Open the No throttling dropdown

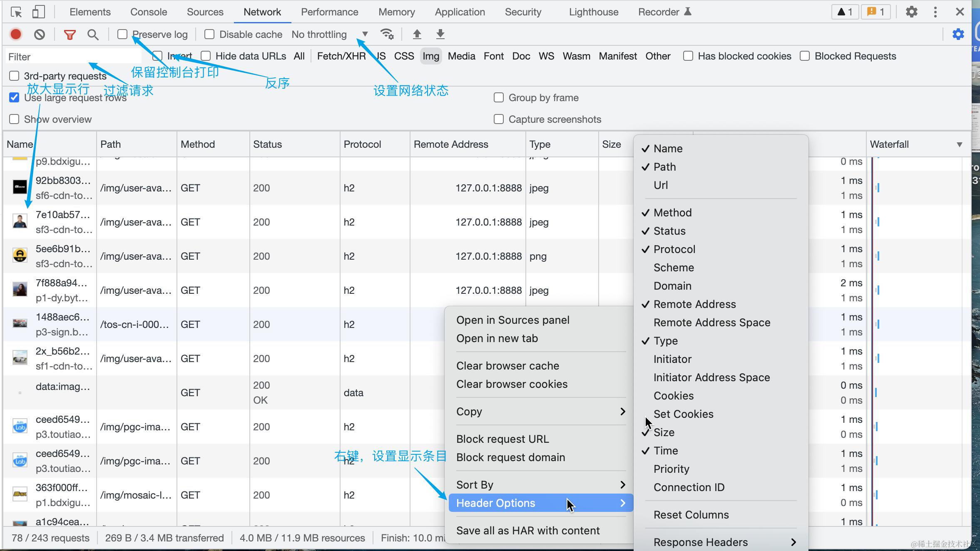[329, 34]
